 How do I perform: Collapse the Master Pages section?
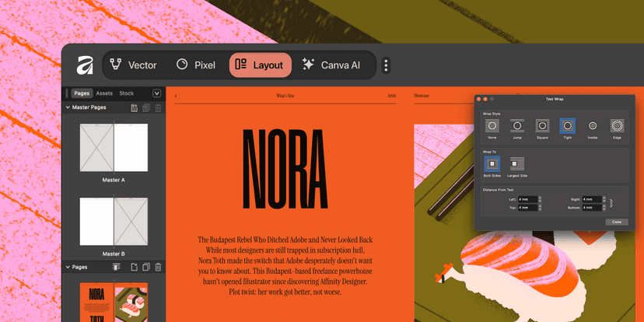(68, 107)
